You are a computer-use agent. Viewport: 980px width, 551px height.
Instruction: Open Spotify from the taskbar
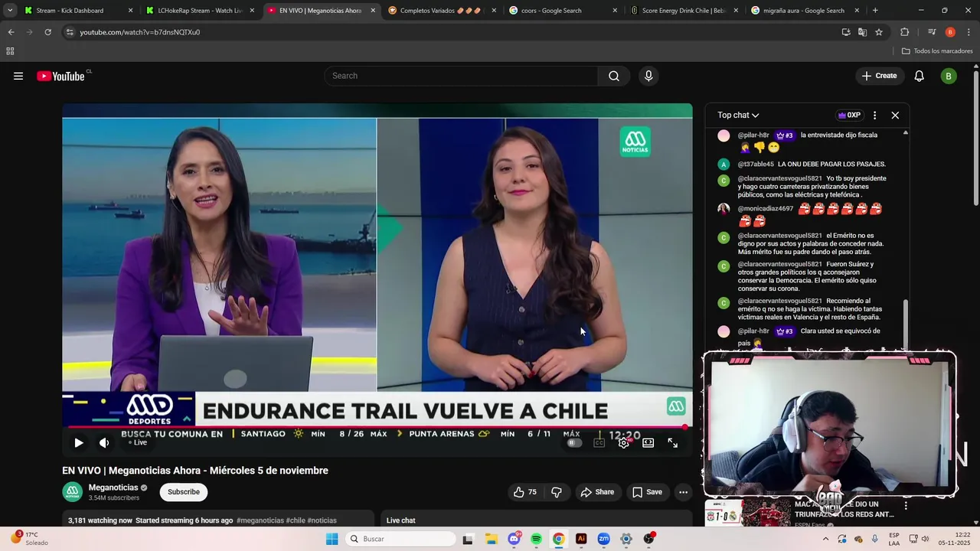point(536,539)
